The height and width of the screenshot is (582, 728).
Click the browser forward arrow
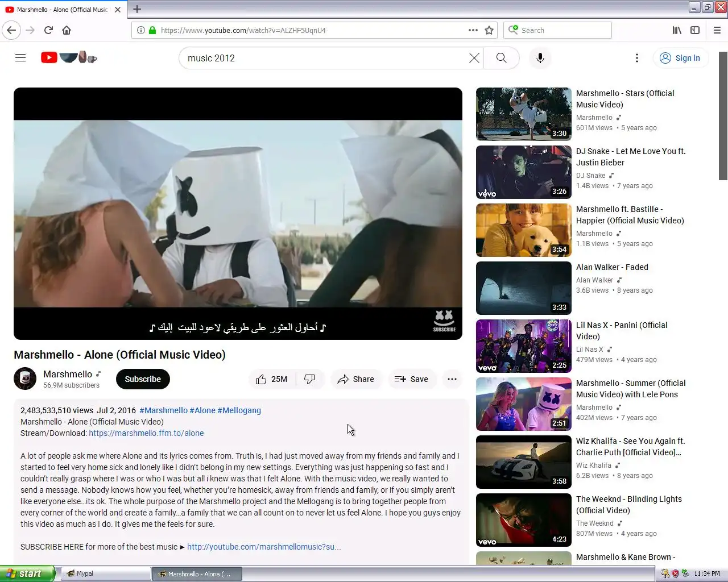pyautogui.click(x=30, y=30)
